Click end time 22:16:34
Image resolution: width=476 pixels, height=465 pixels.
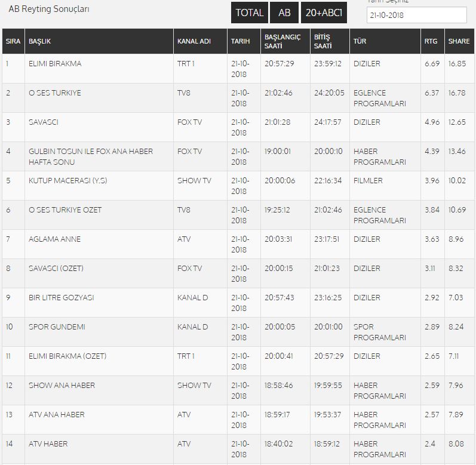click(328, 180)
